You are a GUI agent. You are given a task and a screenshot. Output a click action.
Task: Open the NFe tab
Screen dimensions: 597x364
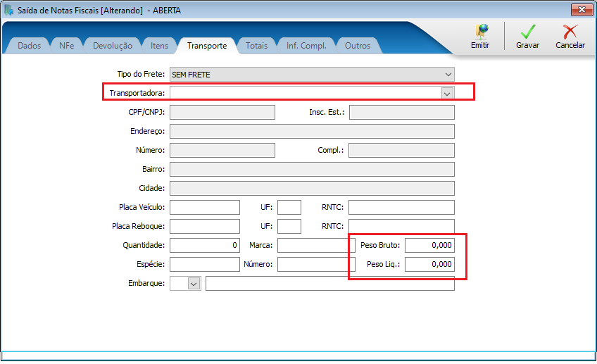67,46
